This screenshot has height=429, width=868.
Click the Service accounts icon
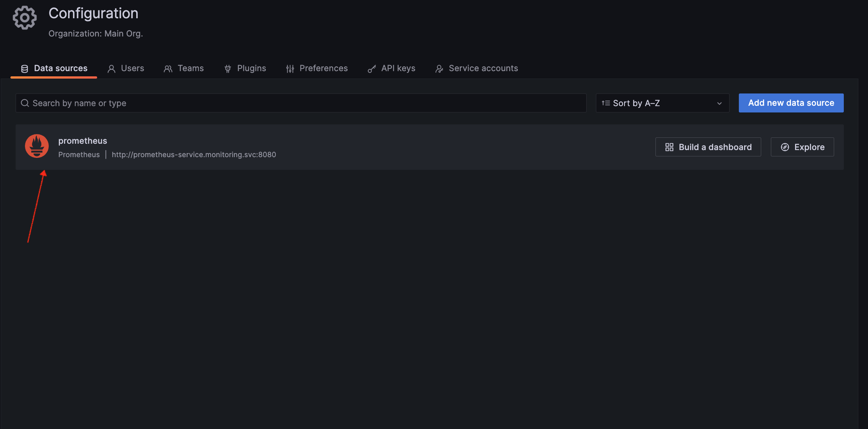[x=439, y=69]
